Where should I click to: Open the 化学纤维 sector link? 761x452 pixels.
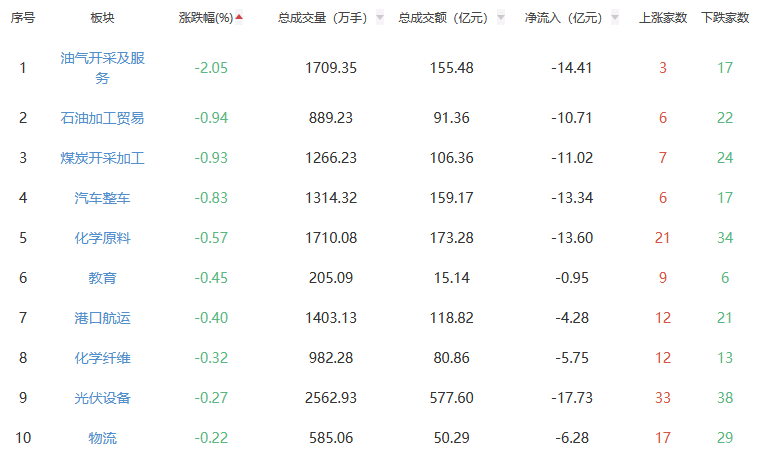[102, 358]
